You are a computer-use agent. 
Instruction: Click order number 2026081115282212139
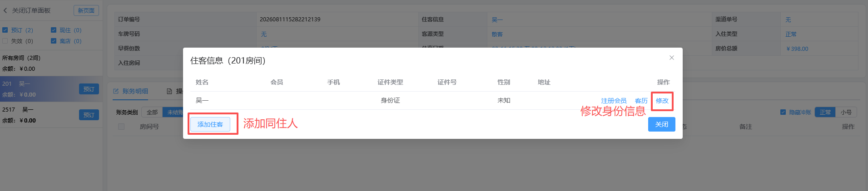click(x=290, y=20)
